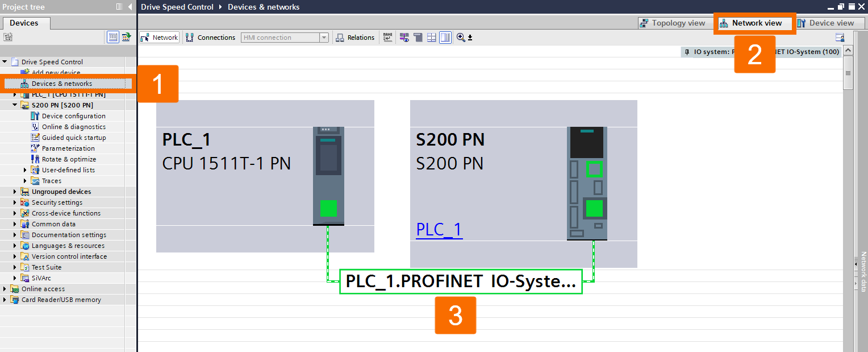Click Card Reader/USB memory icon

pyautogui.click(x=15, y=300)
